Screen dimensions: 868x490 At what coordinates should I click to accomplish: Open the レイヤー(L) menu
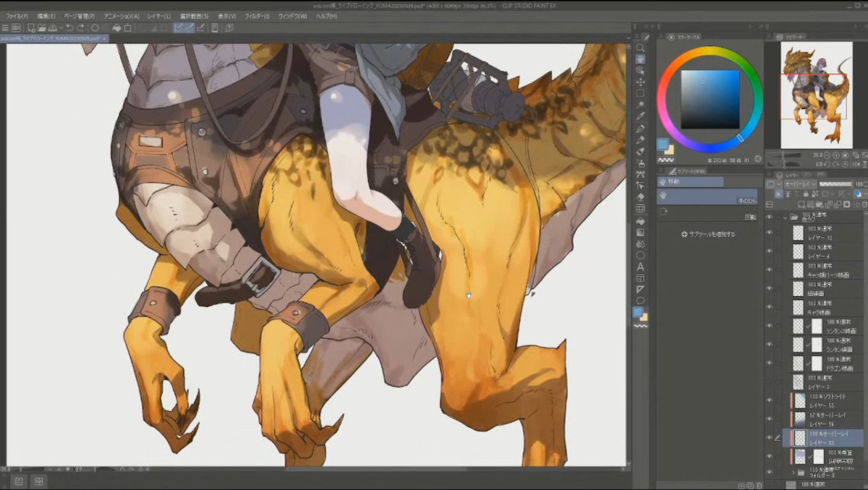pyautogui.click(x=158, y=16)
